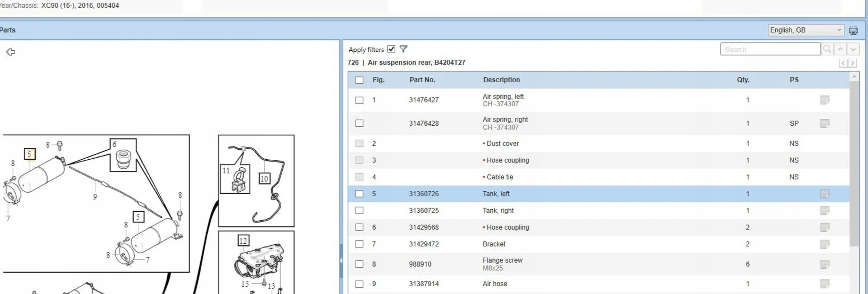Screen dimensions: 868x294
Task: Sort by the Part No. column header
Action: (422, 80)
